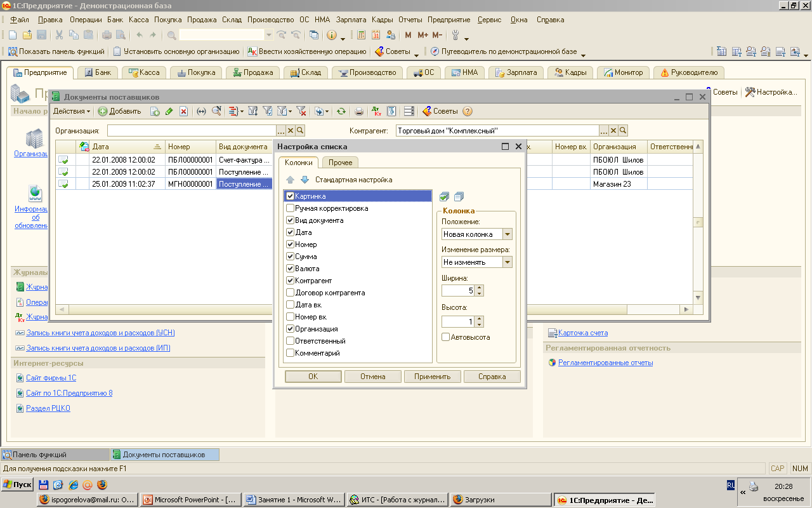This screenshot has width=812, height=508.
Task: Enable the Дата вх. checkbox
Action: tap(291, 305)
